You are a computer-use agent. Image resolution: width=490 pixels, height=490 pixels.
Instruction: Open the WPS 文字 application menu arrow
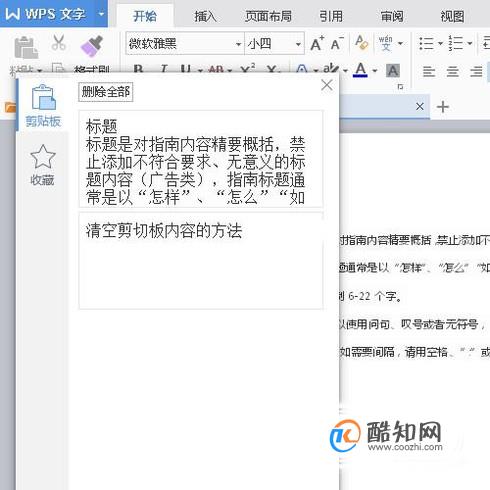click(x=101, y=14)
